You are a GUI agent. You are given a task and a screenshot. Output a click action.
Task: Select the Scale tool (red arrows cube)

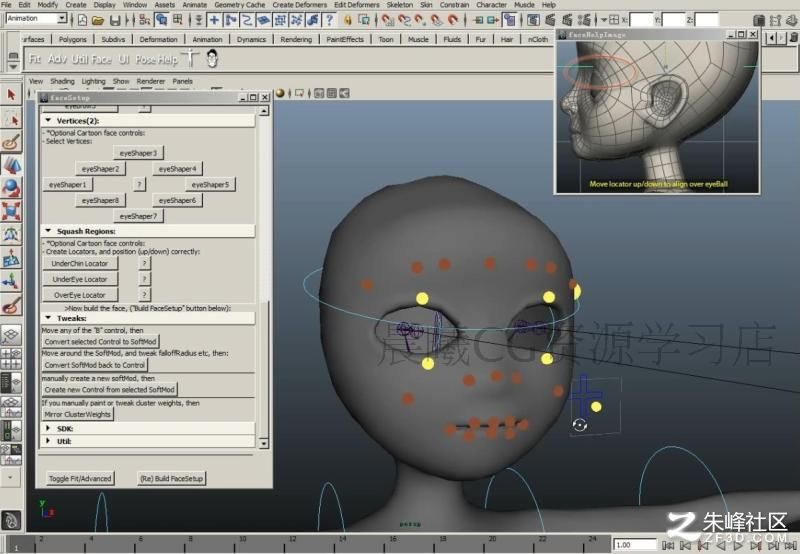pos(11,211)
